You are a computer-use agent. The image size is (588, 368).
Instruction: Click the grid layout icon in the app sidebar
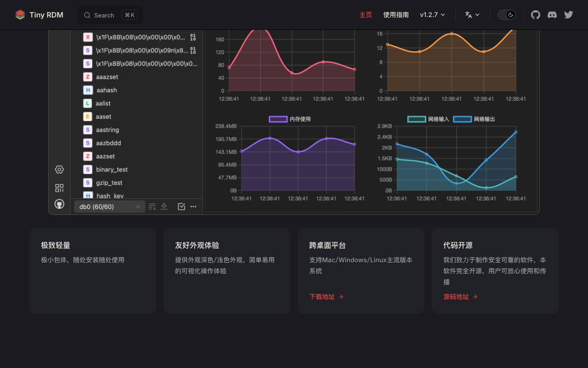pos(59,188)
